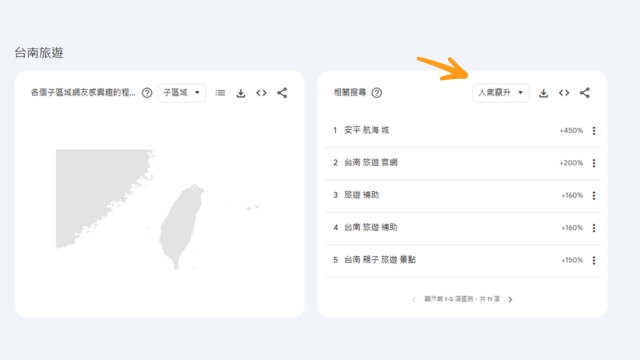Select the query 台南 親子 旅遊 景點
The height and width of the screenshot is (360, 640).
click(380, 260)
